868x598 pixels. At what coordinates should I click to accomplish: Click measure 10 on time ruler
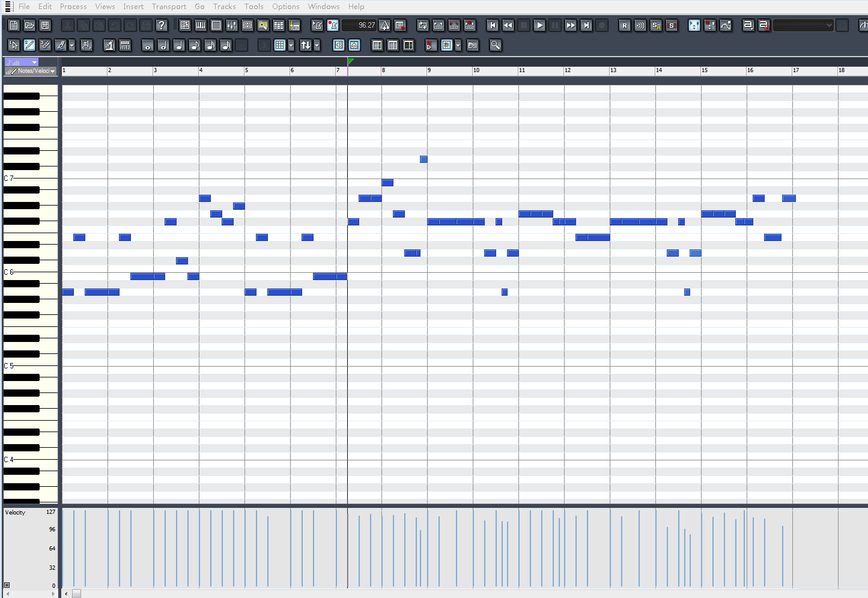tap(476, 70)
